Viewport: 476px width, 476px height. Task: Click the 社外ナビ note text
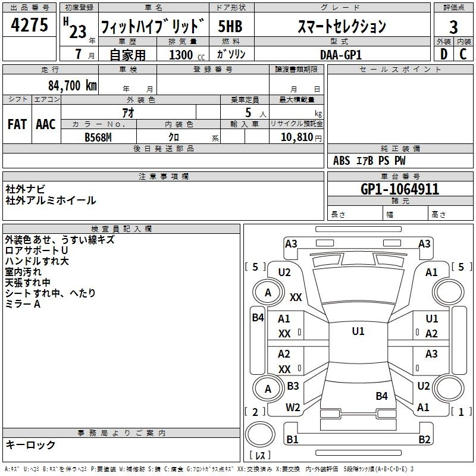(x=25, y=189)
